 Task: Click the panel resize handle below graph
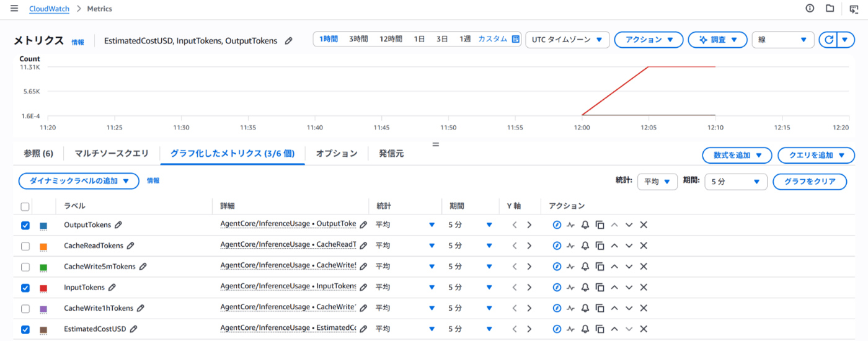click(436, 144)
